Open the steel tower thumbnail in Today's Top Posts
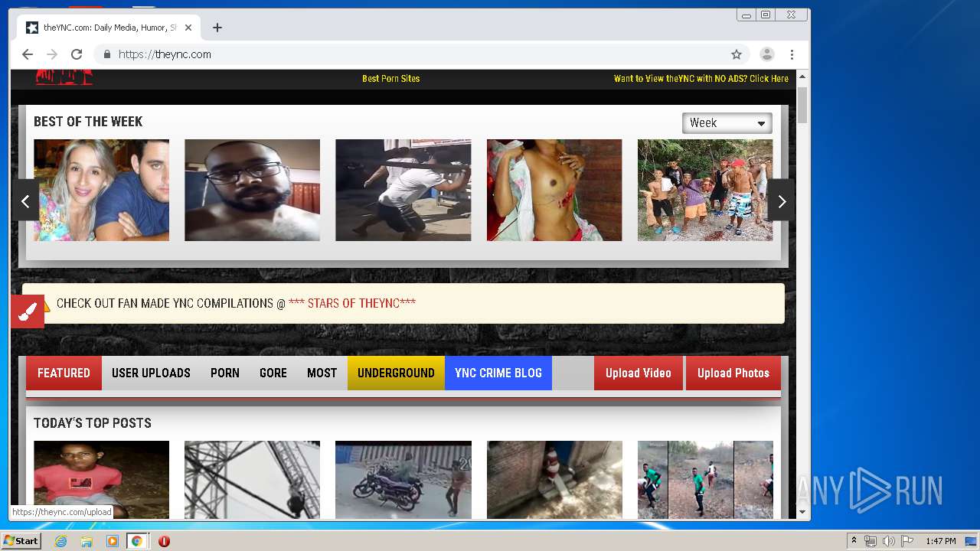Viewport: 980px width, 551px height. tap(252, 480)
